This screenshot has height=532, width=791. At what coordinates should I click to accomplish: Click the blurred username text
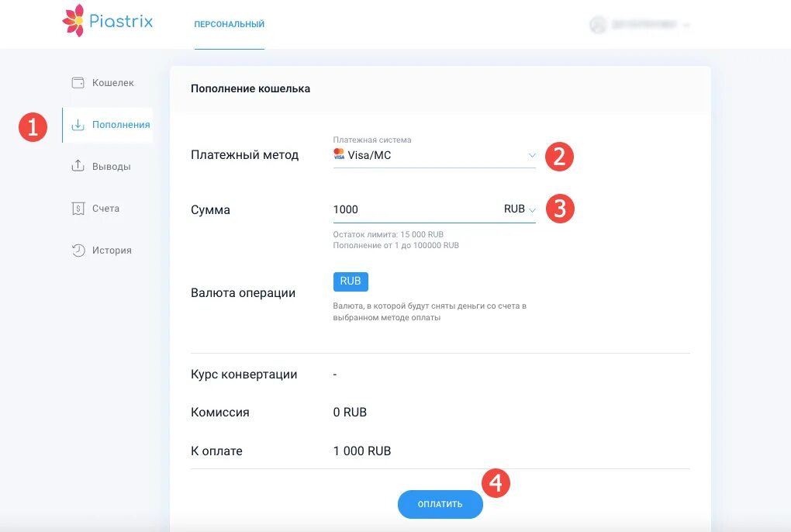[x=644, y=24]
